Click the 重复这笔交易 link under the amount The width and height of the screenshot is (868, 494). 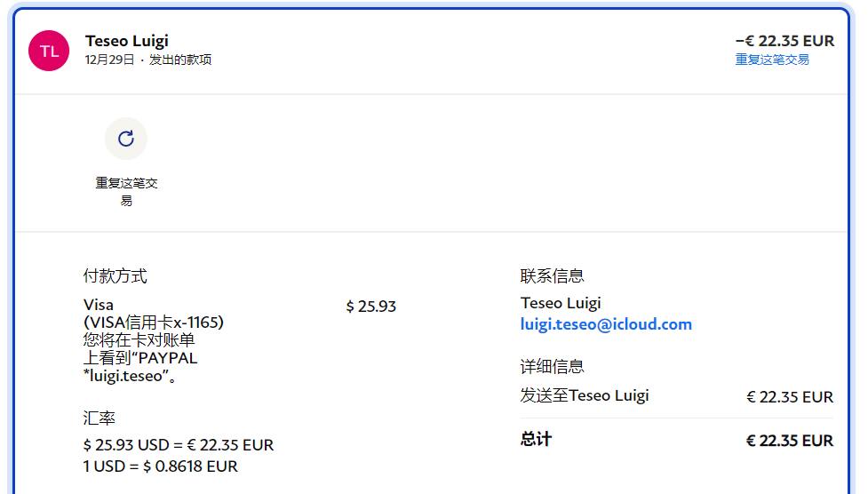click(771, 60)
